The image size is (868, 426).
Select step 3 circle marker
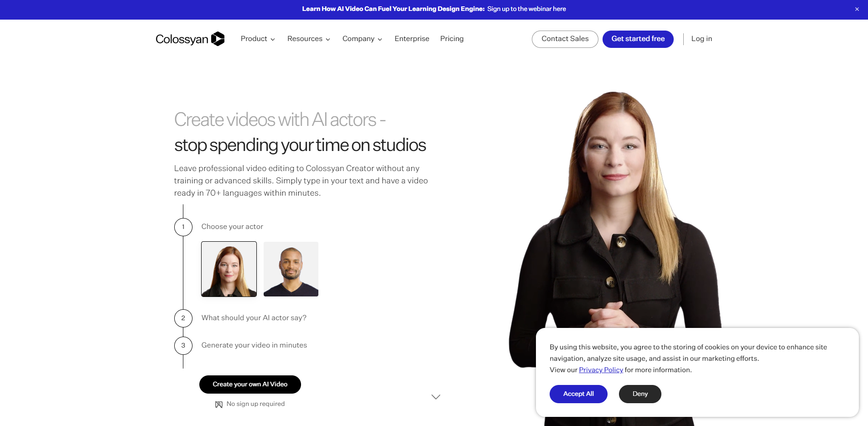183,345
